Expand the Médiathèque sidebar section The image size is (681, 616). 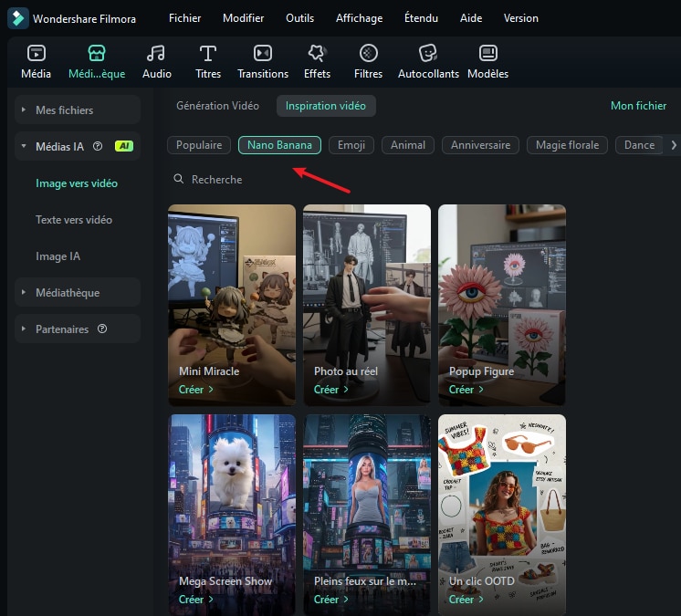tap(24, 292)
